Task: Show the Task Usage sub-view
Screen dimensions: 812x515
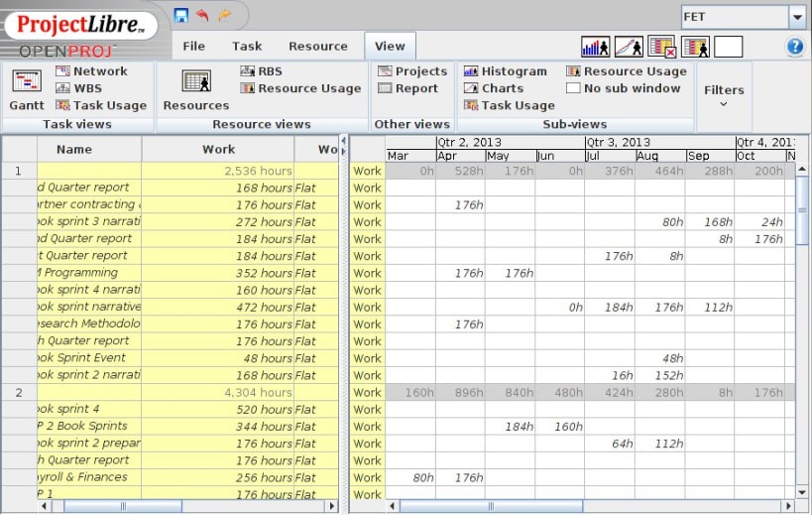Action: pyautogui.click(x=510, y=105)
